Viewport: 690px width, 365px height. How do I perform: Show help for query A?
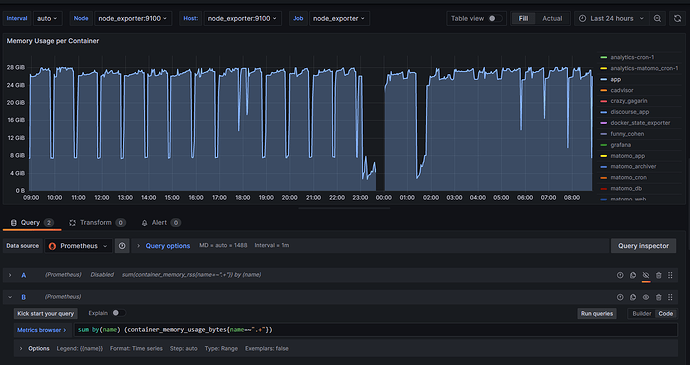pyautogui.click(x=620, y=275)
